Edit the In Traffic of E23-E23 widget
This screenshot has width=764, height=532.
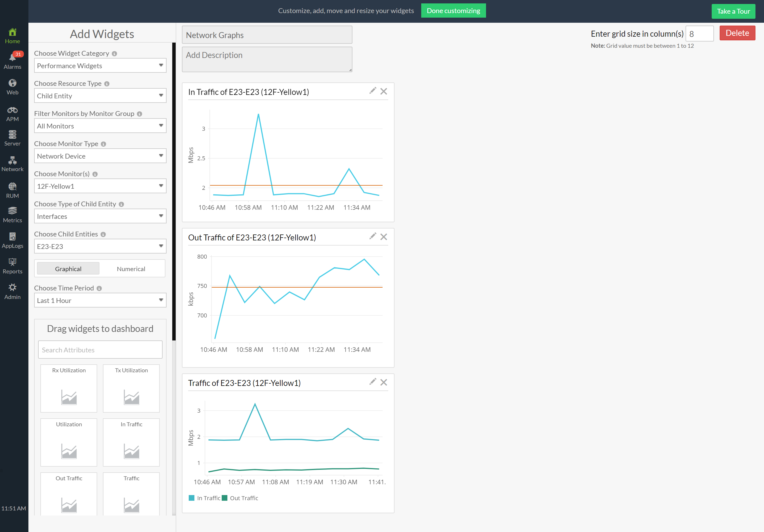click(x=372, y=90)
